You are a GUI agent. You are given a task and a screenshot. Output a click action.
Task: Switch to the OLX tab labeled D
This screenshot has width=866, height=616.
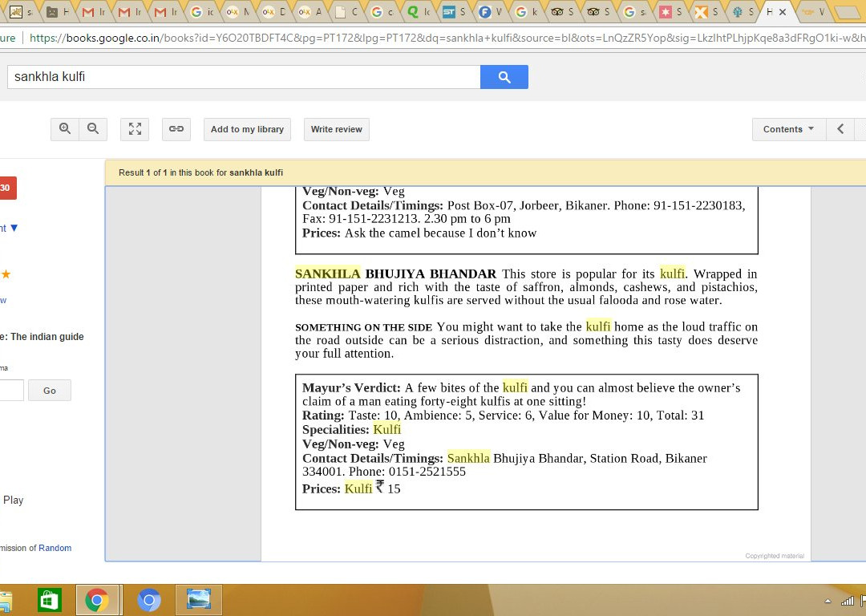(274, 11)
